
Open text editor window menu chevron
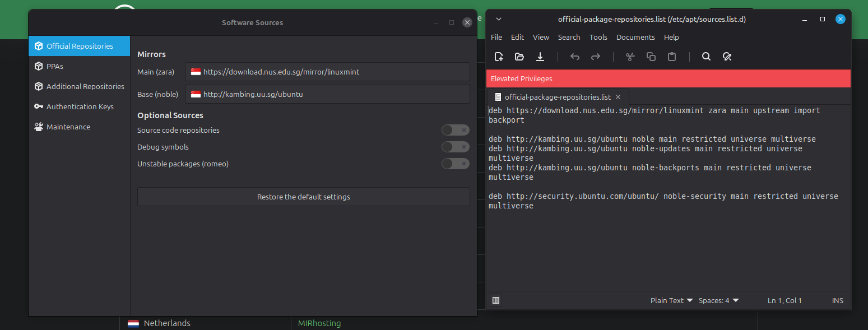499,19
